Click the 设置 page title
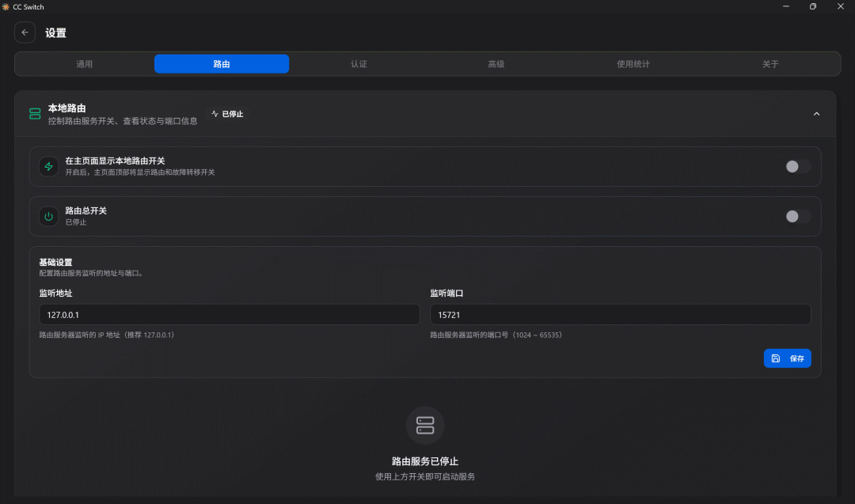Screen dimensions: 855x504 coord(55,32)
